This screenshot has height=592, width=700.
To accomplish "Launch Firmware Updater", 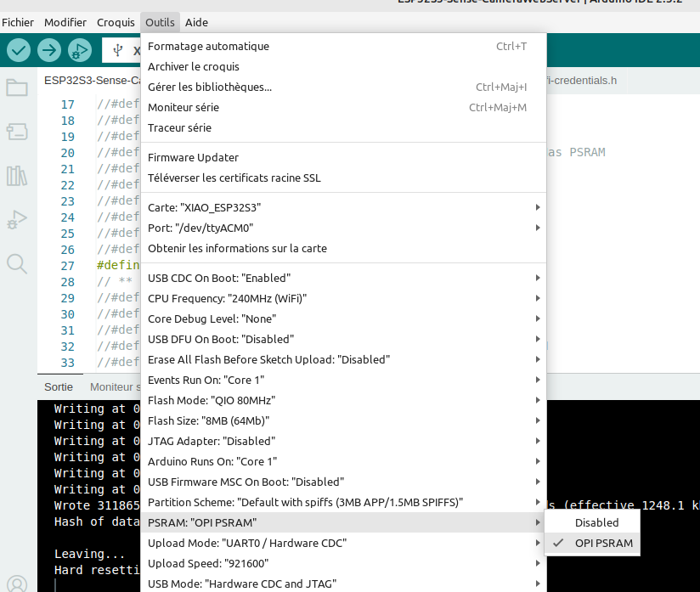I will point(343,157).
